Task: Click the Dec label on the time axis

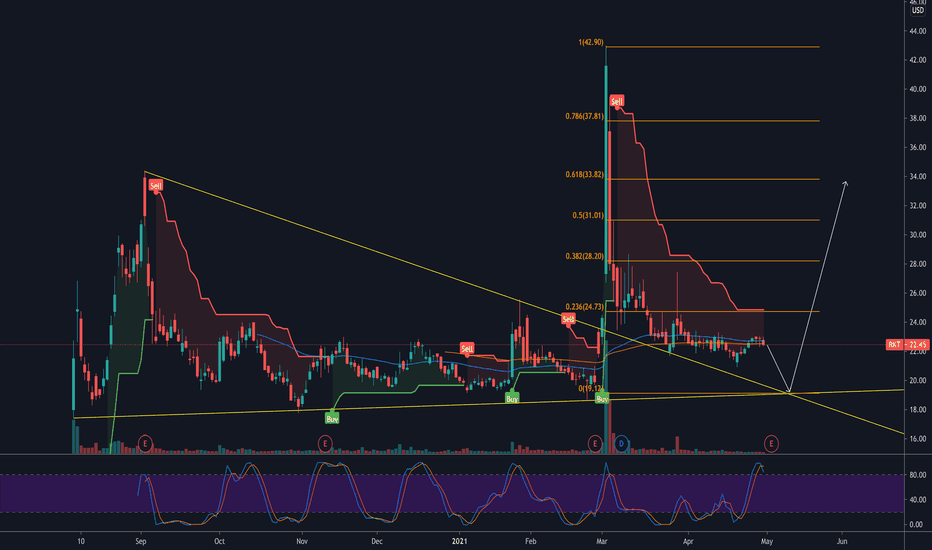Action: tap(377, 541)
